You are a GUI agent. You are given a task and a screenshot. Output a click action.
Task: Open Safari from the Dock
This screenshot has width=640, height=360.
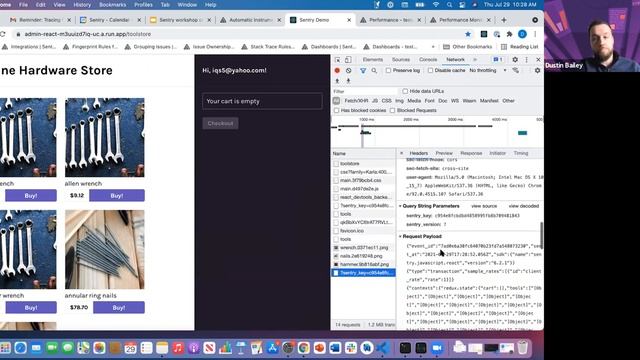click(20, 348)
